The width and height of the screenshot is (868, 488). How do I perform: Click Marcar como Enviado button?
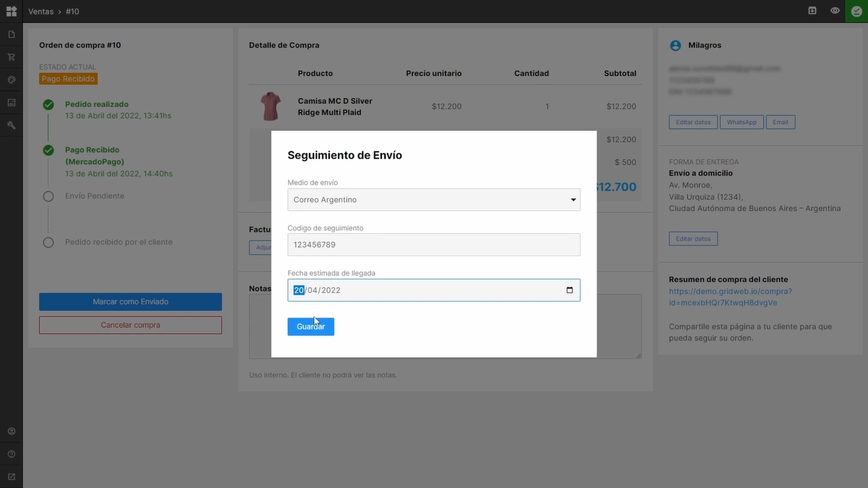click(x=130, y=302)
